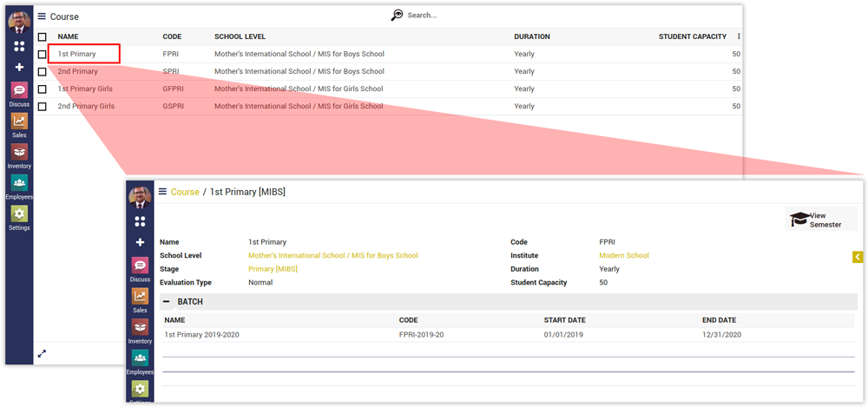
Task: Open the Sales app in top sidebar
Action: (x=19, y=122)
